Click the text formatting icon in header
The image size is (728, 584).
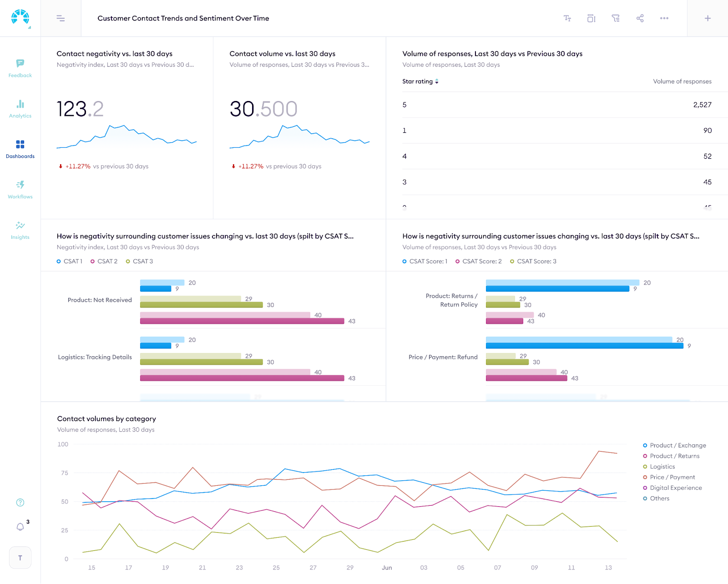click(567, 18)
